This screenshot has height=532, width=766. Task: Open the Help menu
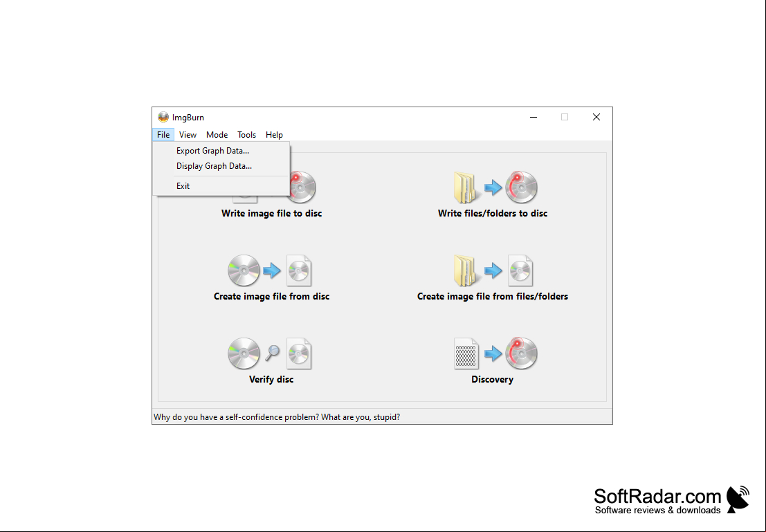pyautogui.click(x=274, y=135)
